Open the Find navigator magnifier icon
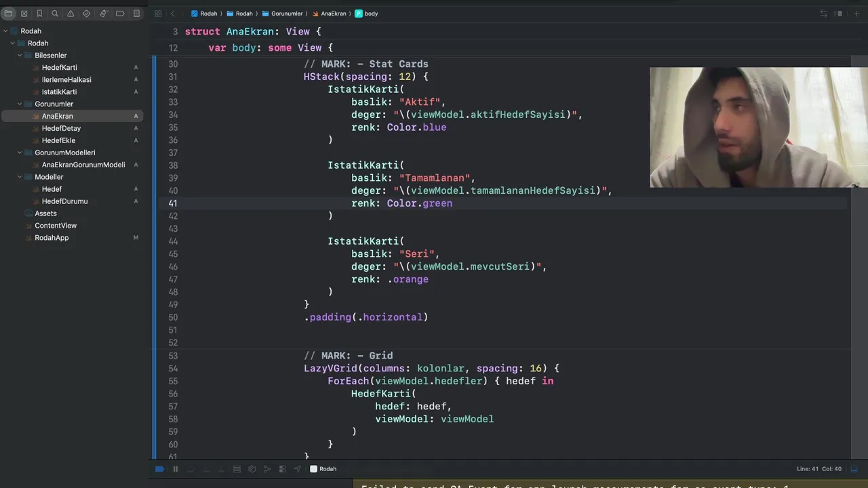 point(55,14)
